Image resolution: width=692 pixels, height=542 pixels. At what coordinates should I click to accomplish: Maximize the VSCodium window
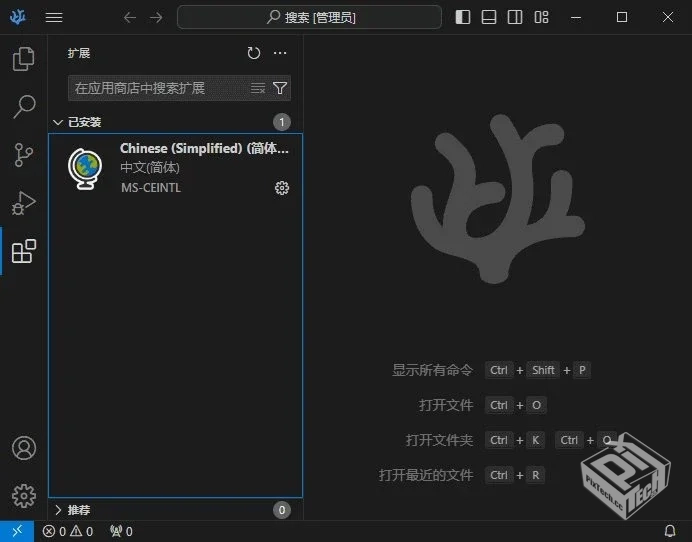622,17
